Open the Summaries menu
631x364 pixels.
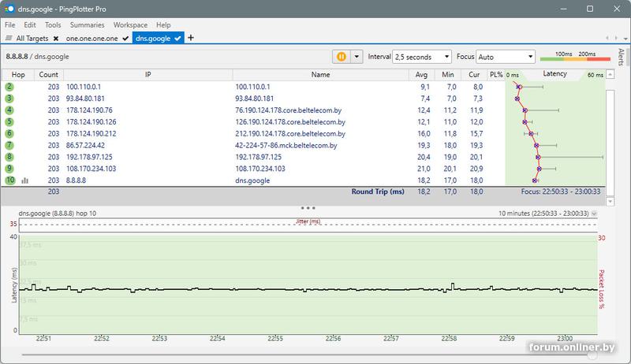click(87, 25)
